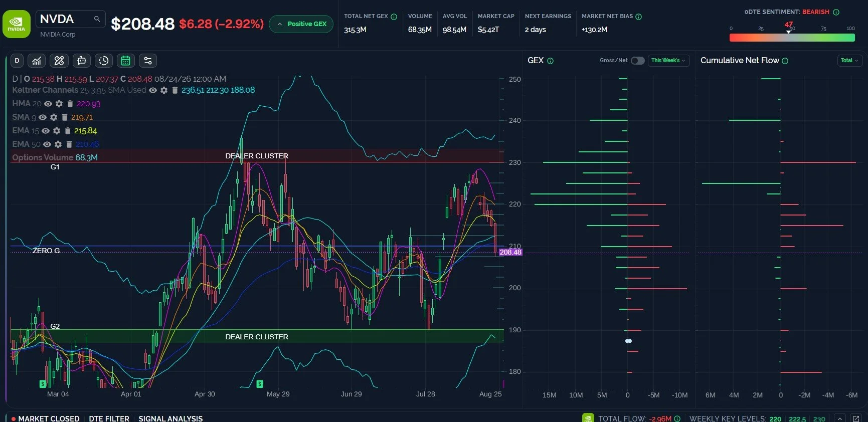Show info for Market Net Bias
Viewport: 868px width, 422px height.
639,17
